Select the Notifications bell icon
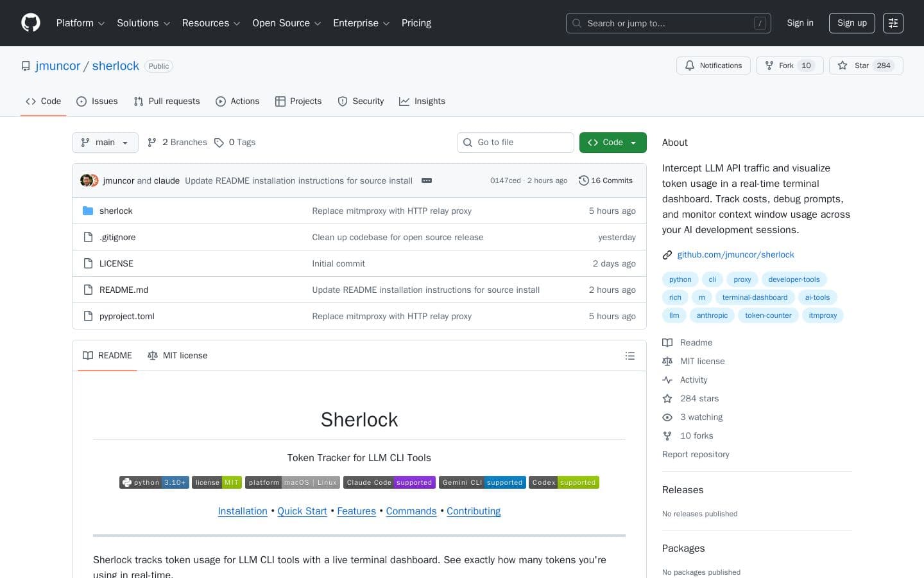Viewport: 924px width, 578px height. [690, 66]
